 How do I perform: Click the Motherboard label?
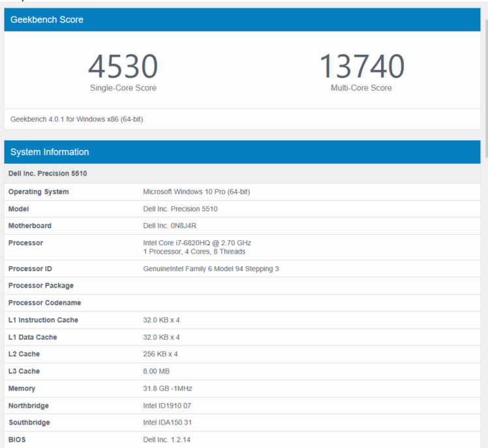point(30,226)
